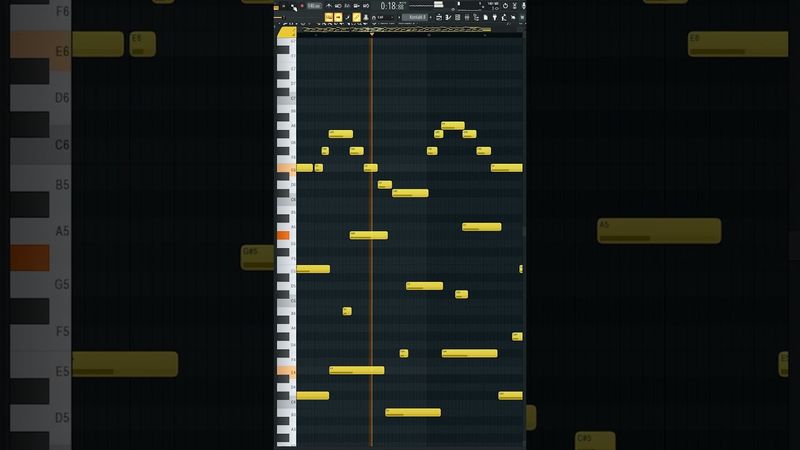This screenshot has width=800, height=450.
Task: Select the lowest long note in the roll
Action: coord(413,412)
